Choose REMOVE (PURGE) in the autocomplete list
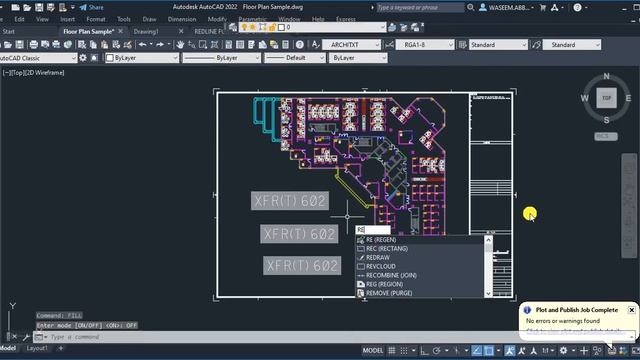Viewport: 640px width, 360px height. coord(420,293)
